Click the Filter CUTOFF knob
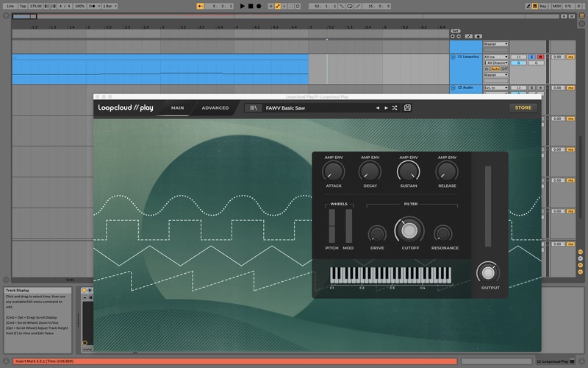 pos(409,232)
